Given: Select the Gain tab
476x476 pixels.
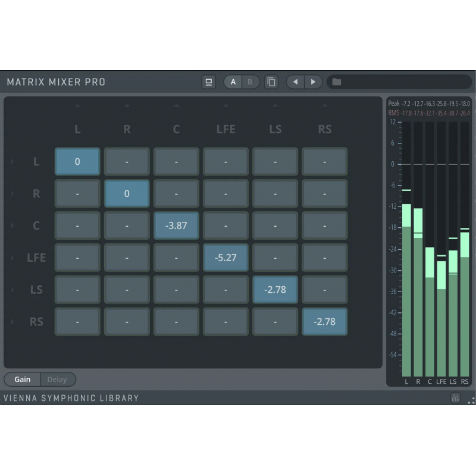Looking at the screenshot, I should point(23,380).
